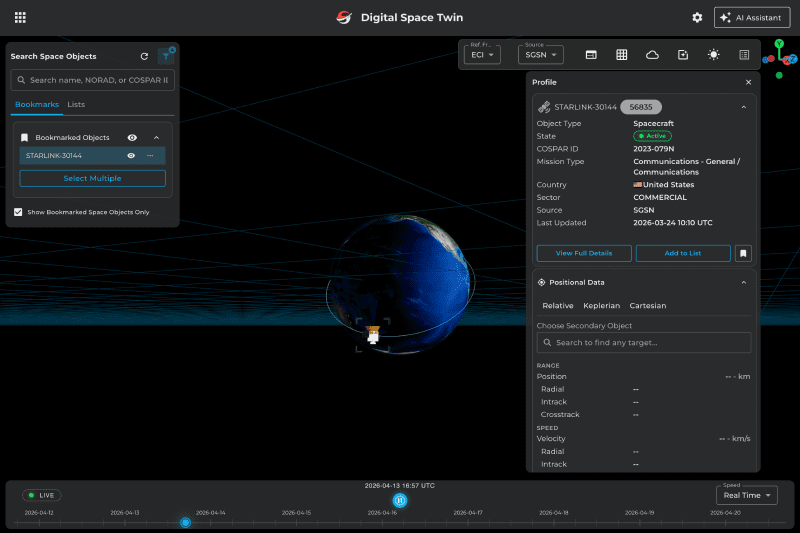Toggle the grid display icon
The image size is (800, 533).
621,55
